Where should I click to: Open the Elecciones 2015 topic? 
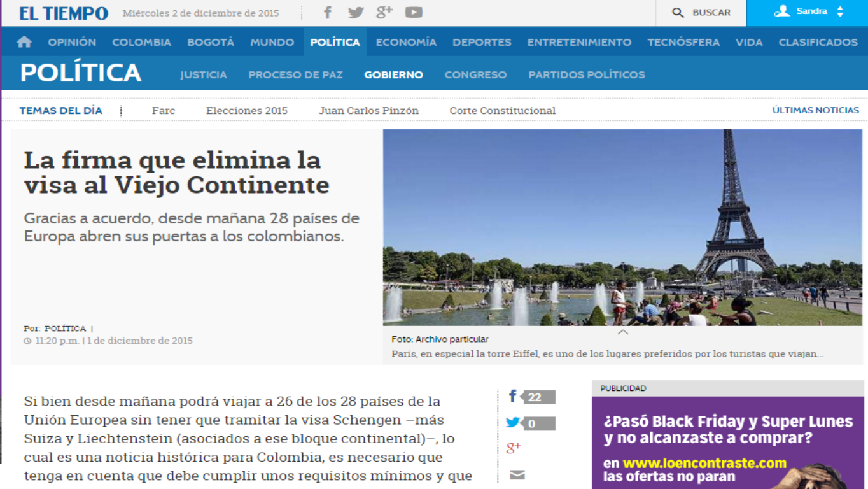tap(247, 111)
